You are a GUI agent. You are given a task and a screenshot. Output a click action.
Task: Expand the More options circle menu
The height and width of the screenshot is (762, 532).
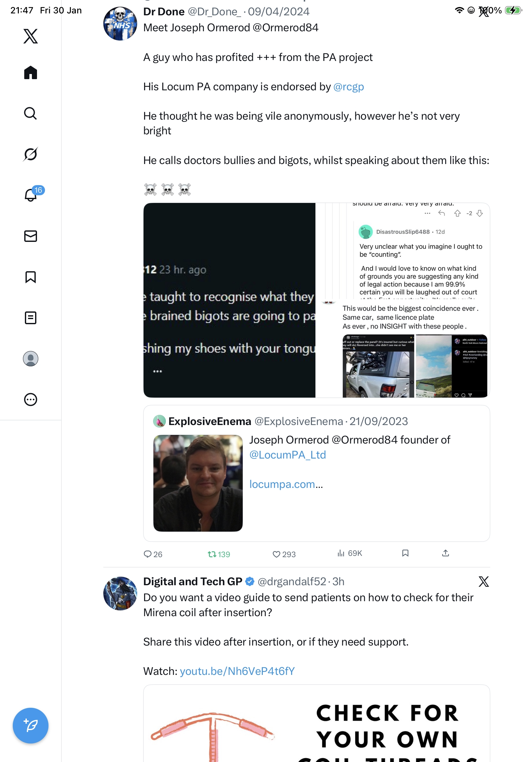tap(31, 399)
